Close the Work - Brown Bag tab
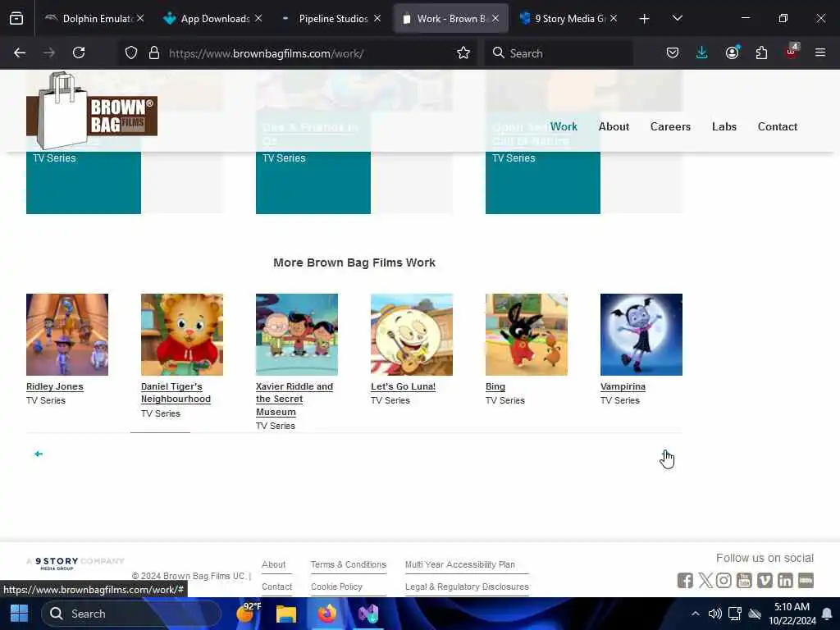 [x=495, y=19]
